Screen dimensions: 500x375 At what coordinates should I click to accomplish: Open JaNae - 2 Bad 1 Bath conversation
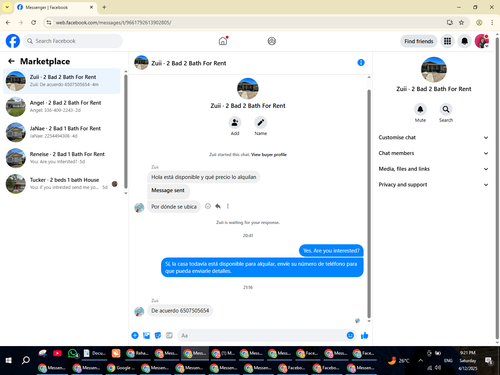click(62, 132)
